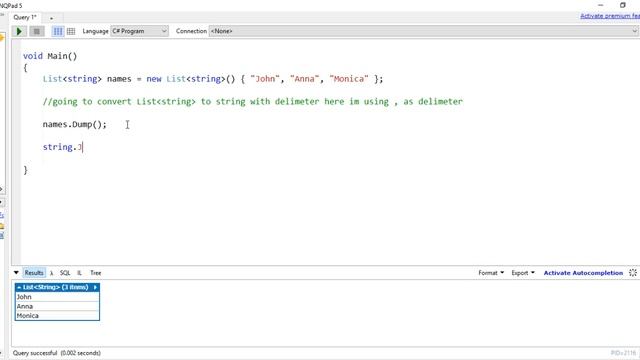Screen dimensions: 640x360
Task: Restore the window size button
Action: pos(622,5)
